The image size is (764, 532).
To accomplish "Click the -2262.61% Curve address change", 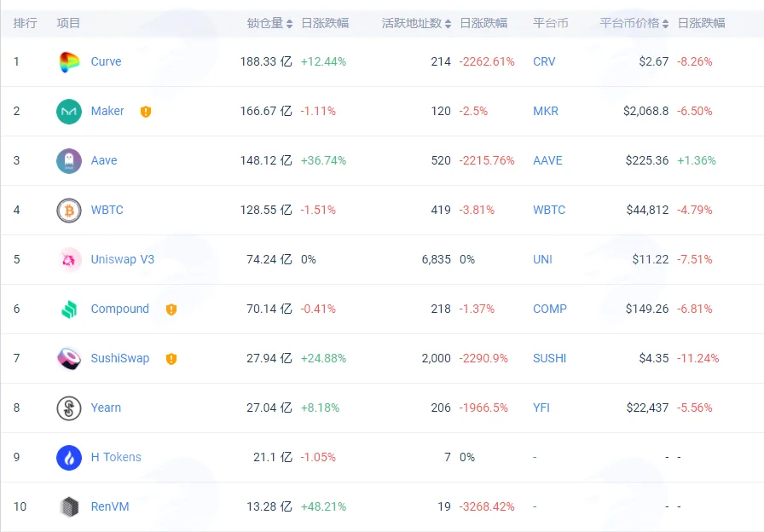I will click(487, 62).
